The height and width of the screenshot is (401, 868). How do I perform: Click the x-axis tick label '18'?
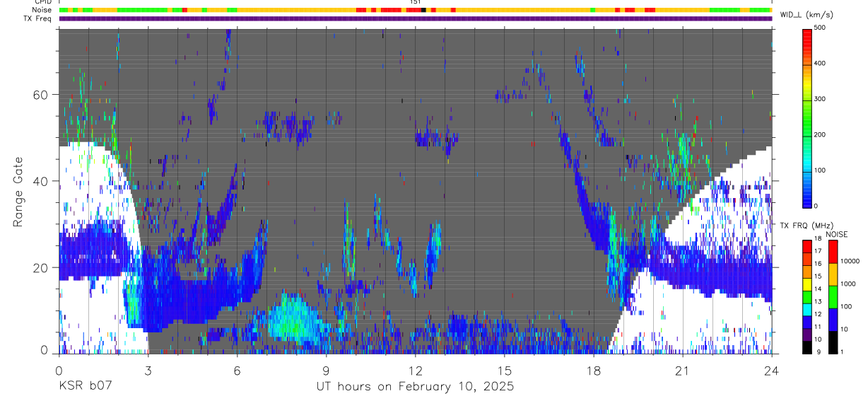click(x=593, y=371)
